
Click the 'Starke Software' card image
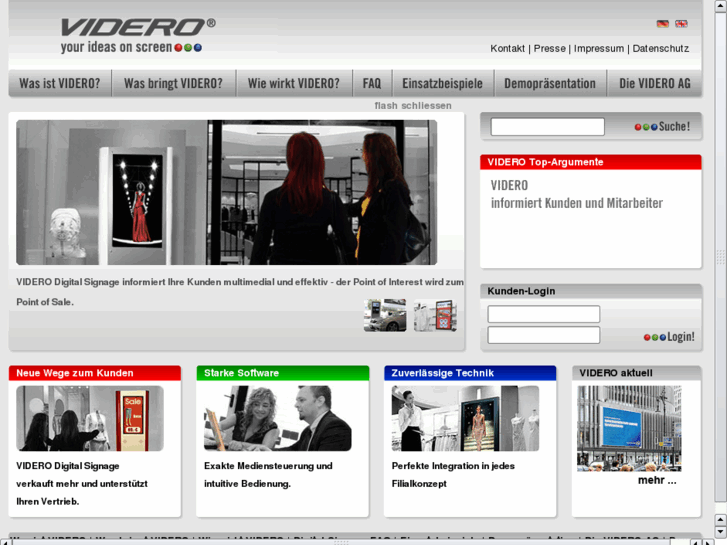[x=278, y=418]
